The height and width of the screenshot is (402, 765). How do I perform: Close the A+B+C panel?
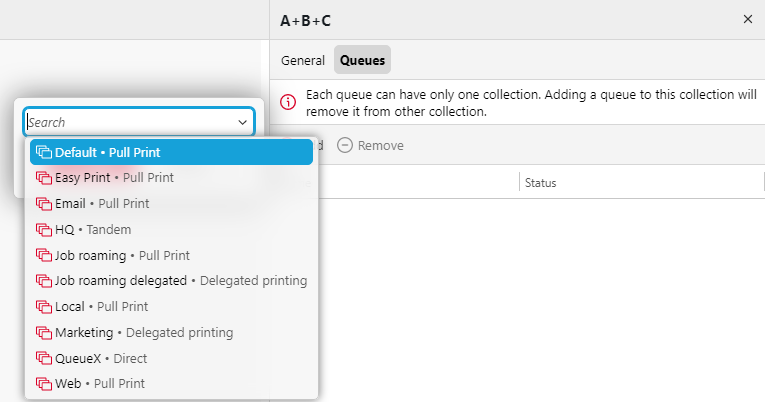point(747,19)
